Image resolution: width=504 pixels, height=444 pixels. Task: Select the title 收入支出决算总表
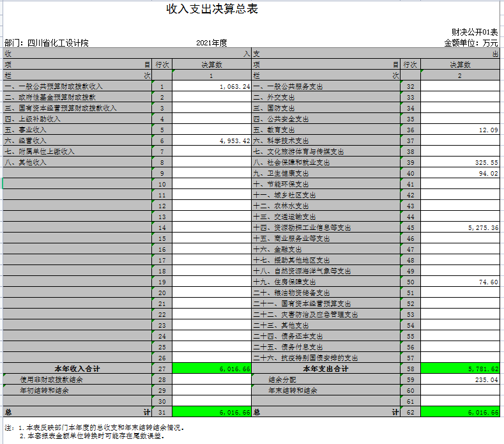coord(212,9)
